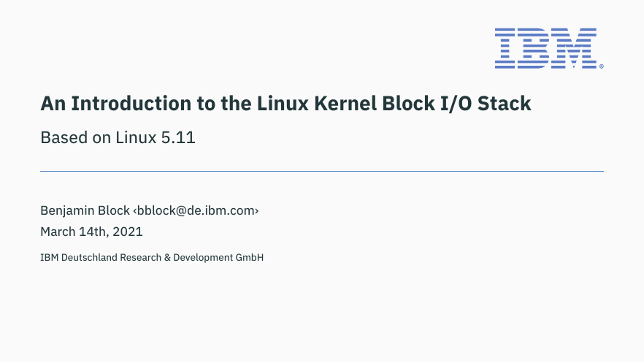644x363 pixels.
Task: Click the word Linux in the title
Action: coord(283,104)
